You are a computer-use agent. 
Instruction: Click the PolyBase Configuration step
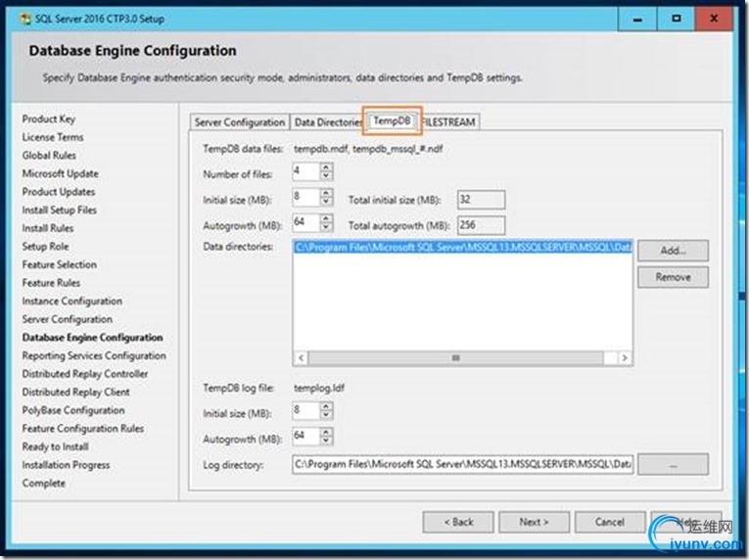[x=73, y=410]
